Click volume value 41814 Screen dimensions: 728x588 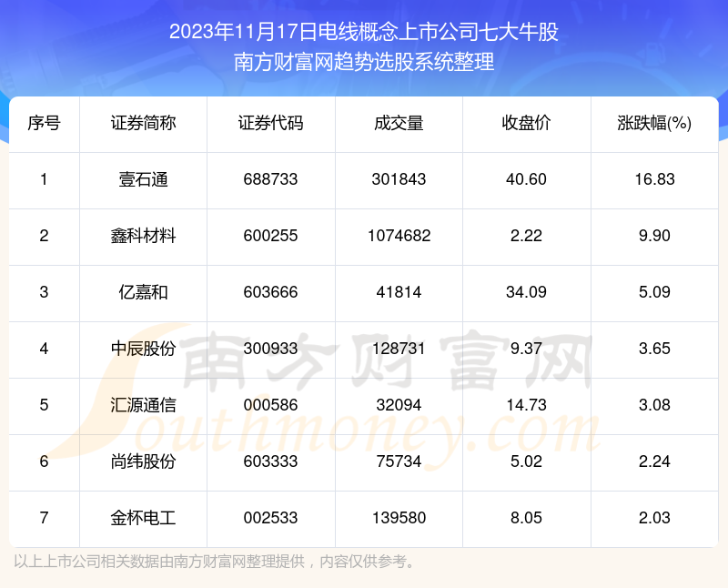(x=399, y=292)
